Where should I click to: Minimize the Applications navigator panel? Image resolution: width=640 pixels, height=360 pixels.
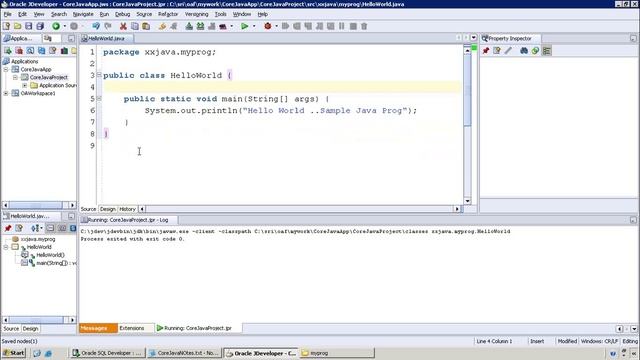coord(71,38)
